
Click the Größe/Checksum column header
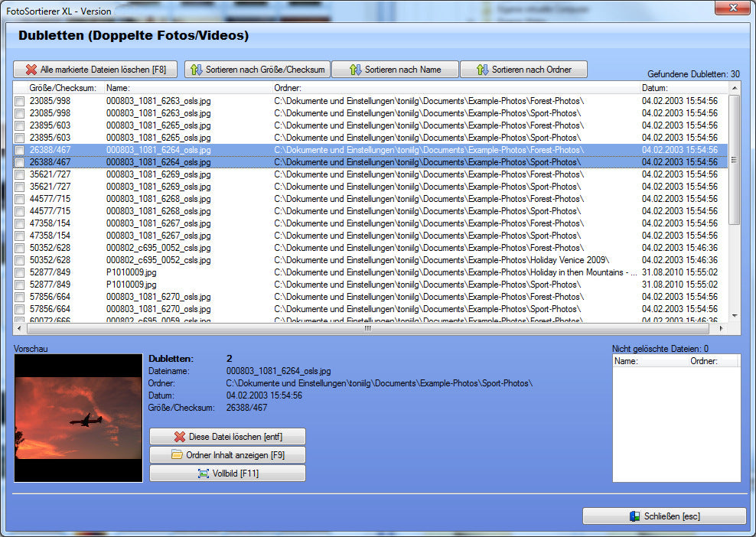63,88
